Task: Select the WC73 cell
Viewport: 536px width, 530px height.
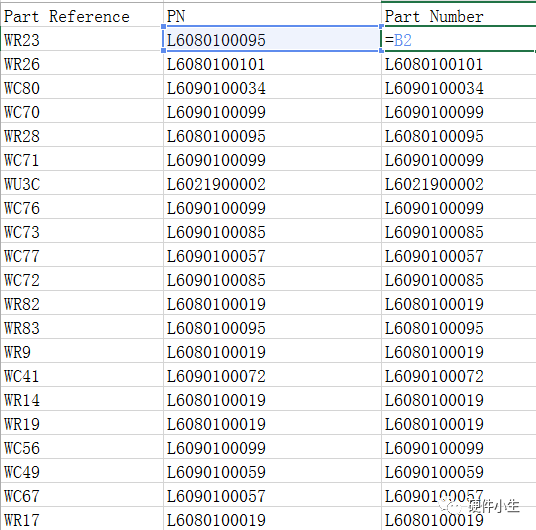Action: point(82,231)
